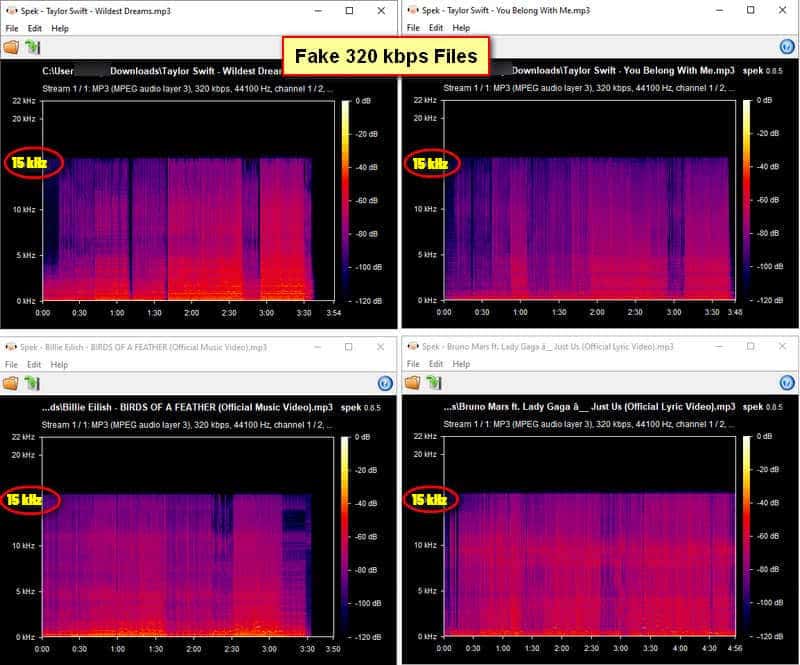Spek app icon in Wildest Dreams title bar

pos(11,11)
